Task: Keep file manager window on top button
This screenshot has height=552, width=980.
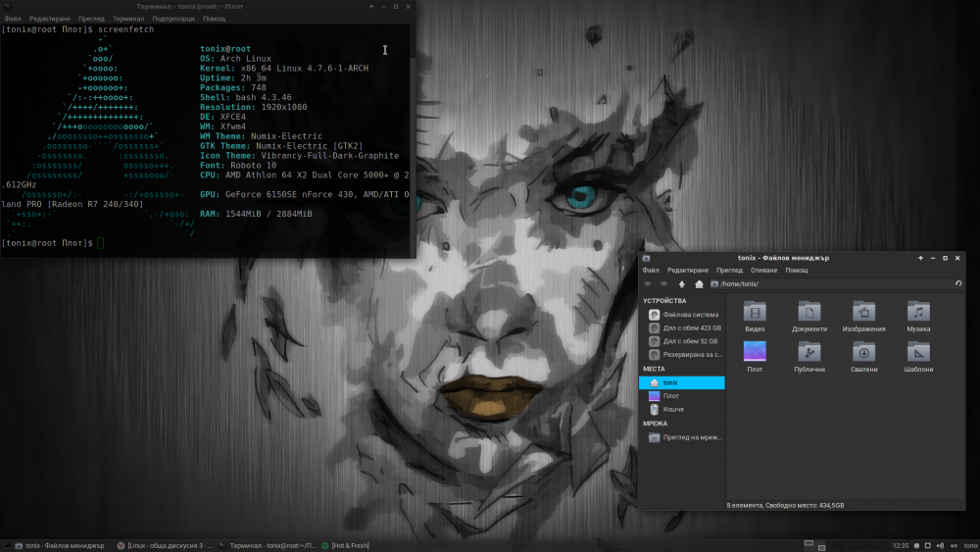Action: (920, 258)
